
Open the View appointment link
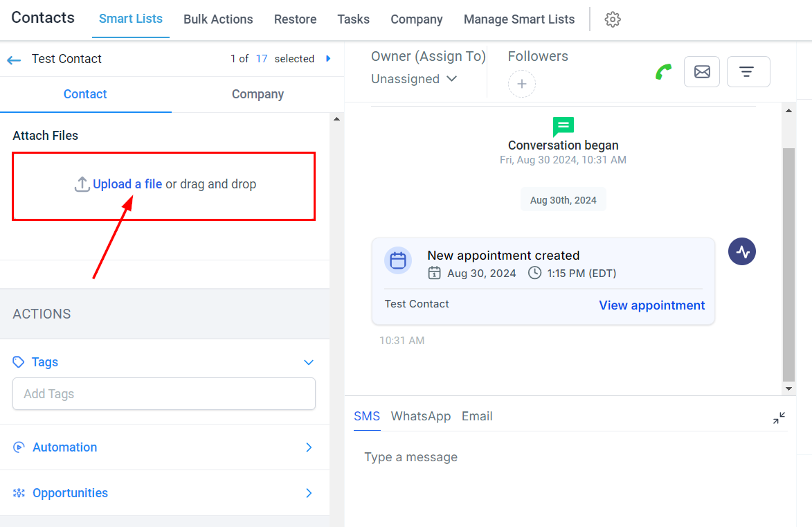click(651, 305)
